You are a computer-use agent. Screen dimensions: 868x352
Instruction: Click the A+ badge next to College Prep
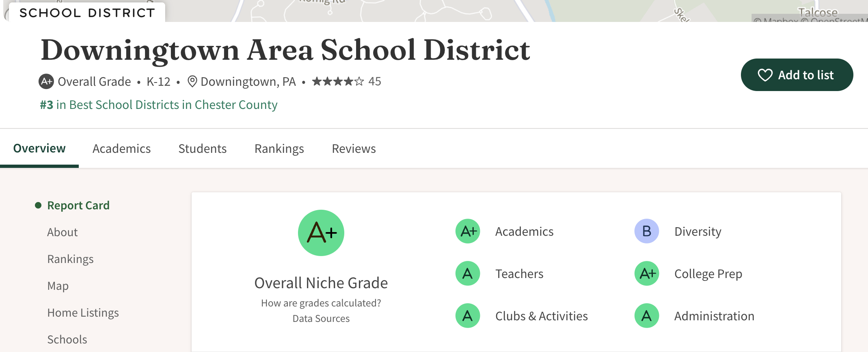coord(646,274)
